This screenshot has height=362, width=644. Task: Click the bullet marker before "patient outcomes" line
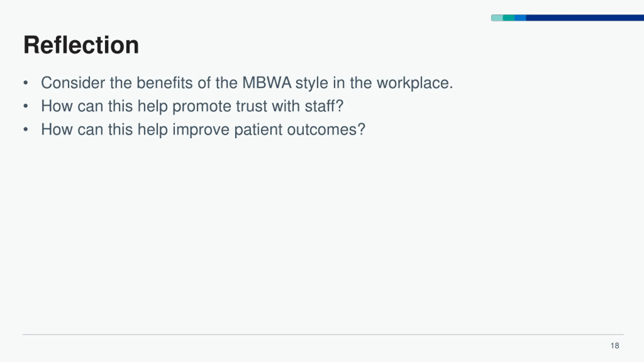(25, 130)
